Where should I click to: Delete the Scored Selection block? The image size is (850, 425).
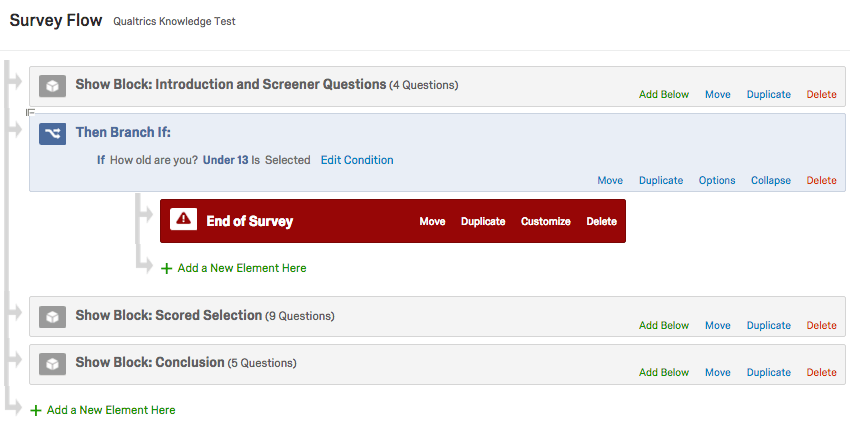(x=821, y=326)
